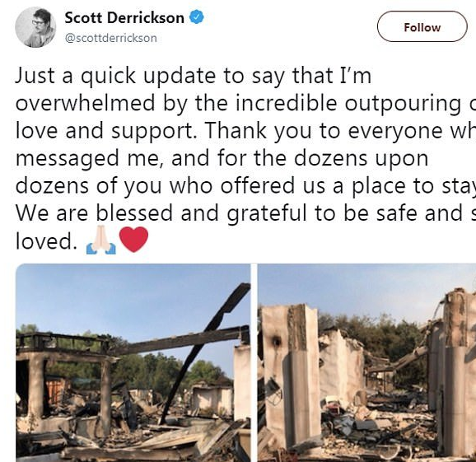Image resolution: width=476 pixels, height=462 pixels.
Task: Open the left photo of burned house ruins
Action: pos(133,362)
